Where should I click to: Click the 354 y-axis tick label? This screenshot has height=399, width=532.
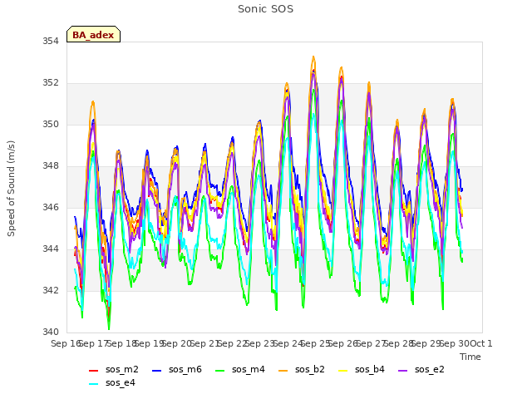pos(51,41)
